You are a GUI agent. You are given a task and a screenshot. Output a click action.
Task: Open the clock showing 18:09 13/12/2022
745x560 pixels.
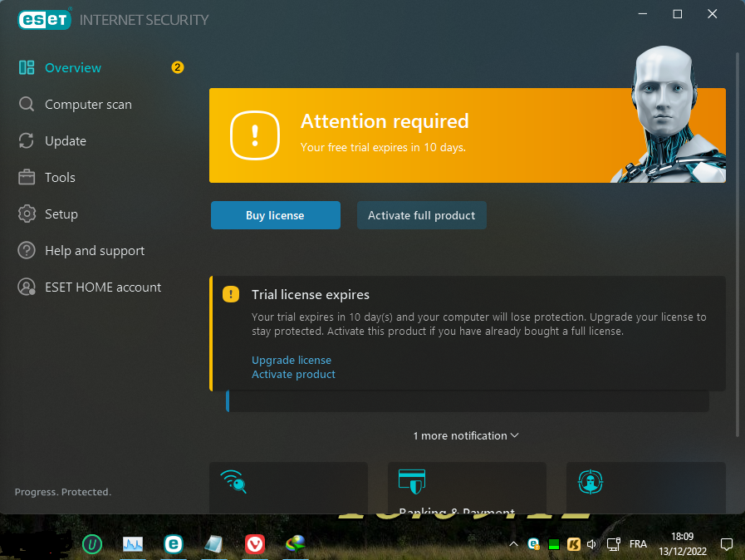click(x=682, y=544)
